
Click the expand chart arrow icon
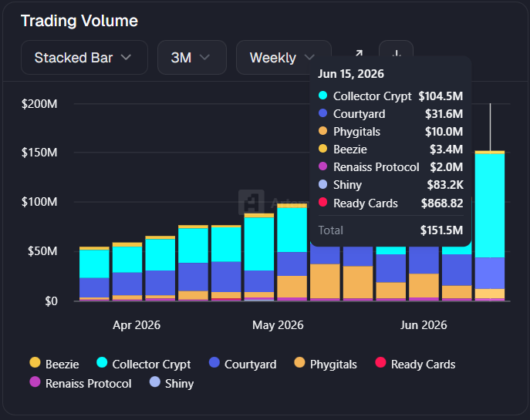pos(359,53)
